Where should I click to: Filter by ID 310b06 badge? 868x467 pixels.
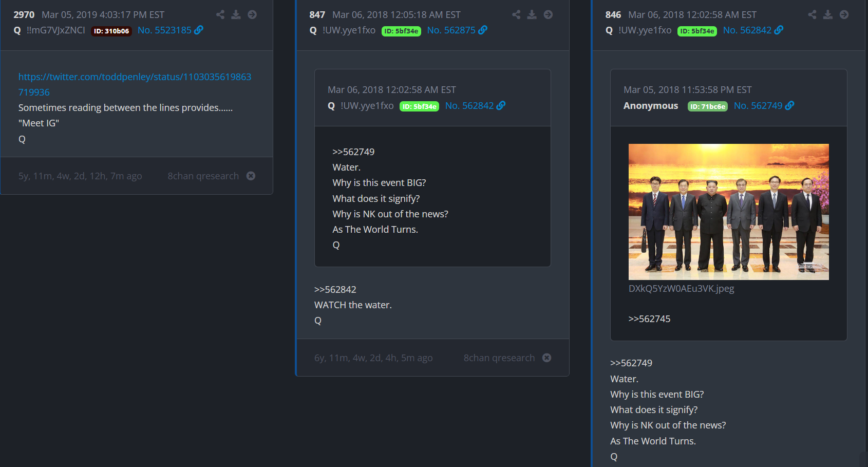click(111, 31)
